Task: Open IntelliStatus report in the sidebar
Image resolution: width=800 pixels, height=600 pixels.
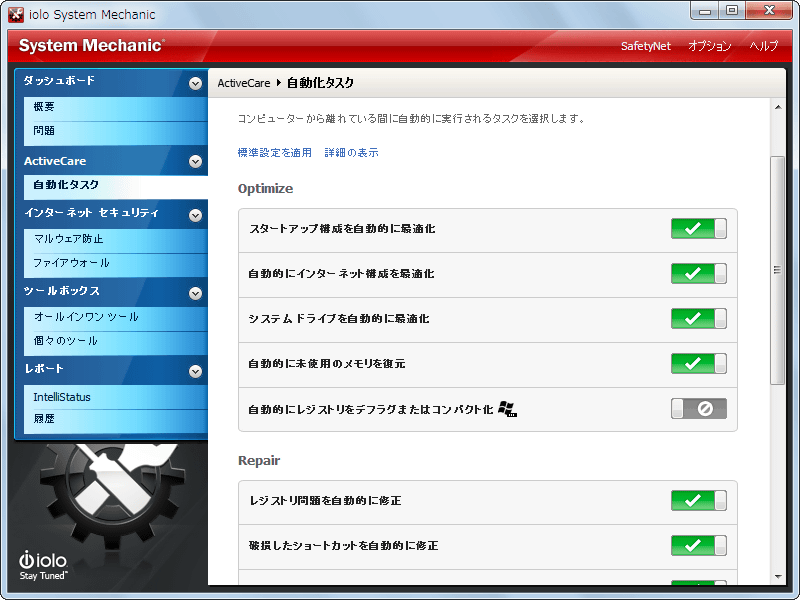Action: pos(116,397)
